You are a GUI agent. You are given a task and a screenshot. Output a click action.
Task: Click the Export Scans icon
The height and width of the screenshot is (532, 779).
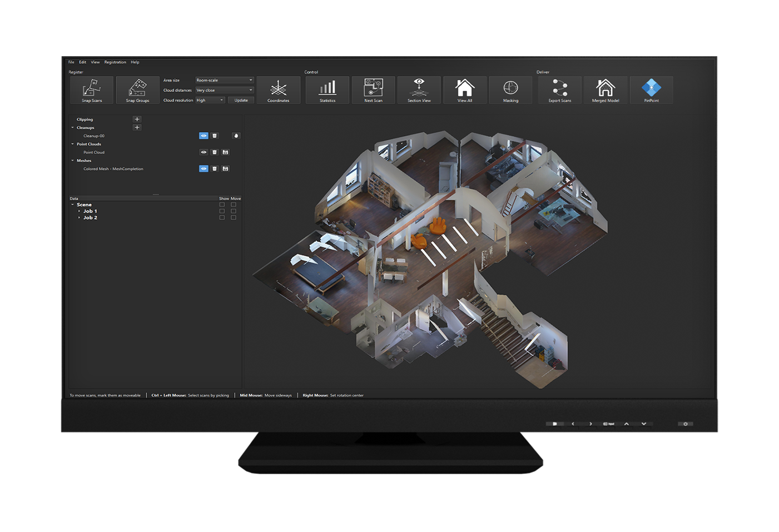click(559, 90)
